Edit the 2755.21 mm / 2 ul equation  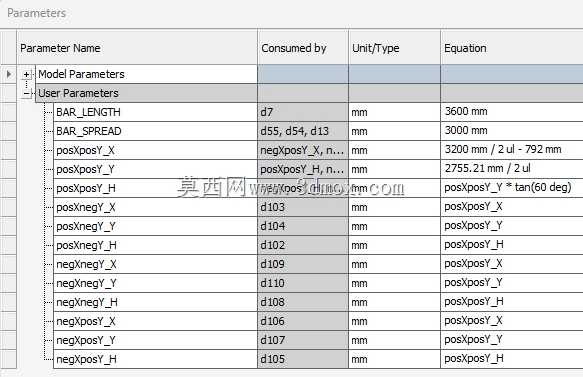tap(512, 169)
